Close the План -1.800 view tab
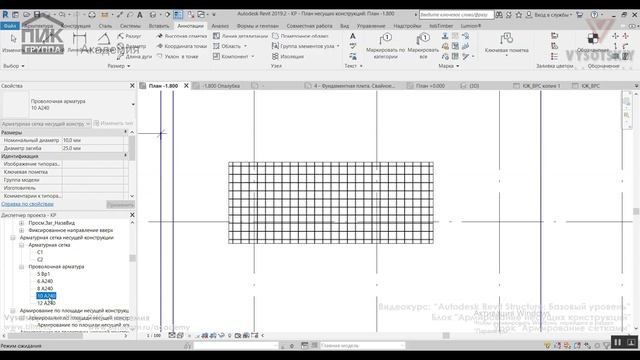 (186, 86)
